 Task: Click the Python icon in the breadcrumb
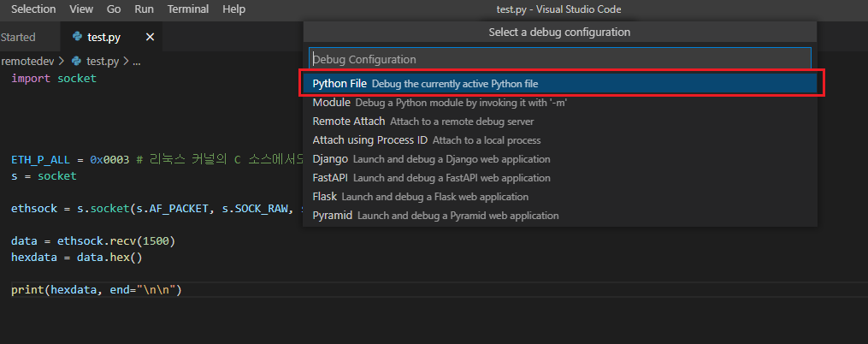[x=76, y=61]
